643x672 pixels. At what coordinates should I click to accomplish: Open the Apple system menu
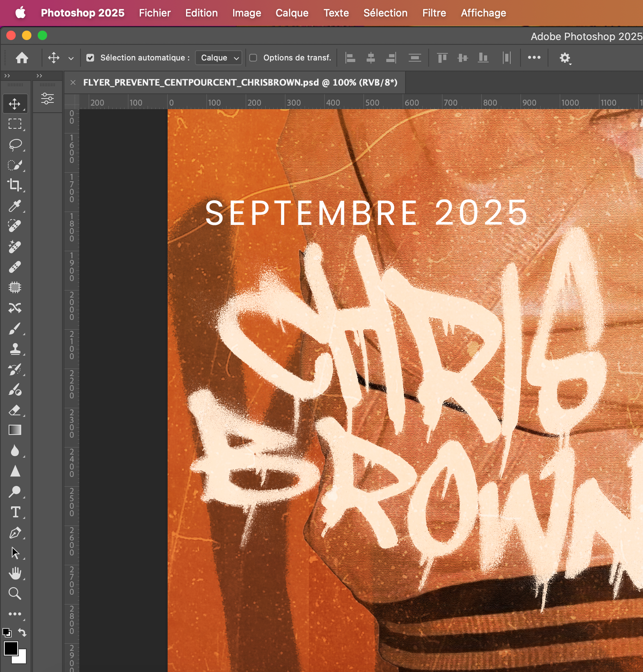pyautogui.click(x=20, y=13)
